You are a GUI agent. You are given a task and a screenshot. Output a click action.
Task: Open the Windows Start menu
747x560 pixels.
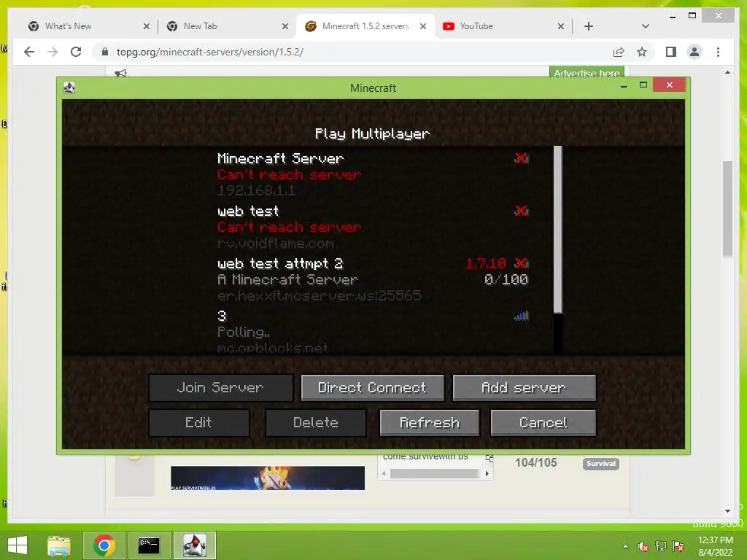click(18, 545)
